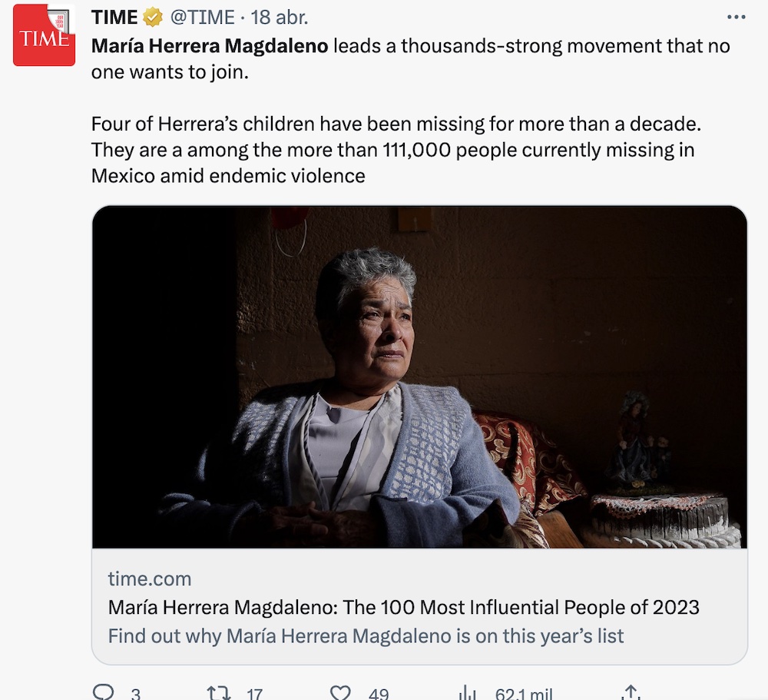Screen dimensions: 768x700
Task: Share the tweet via share icon
Action: coord(631,692)
